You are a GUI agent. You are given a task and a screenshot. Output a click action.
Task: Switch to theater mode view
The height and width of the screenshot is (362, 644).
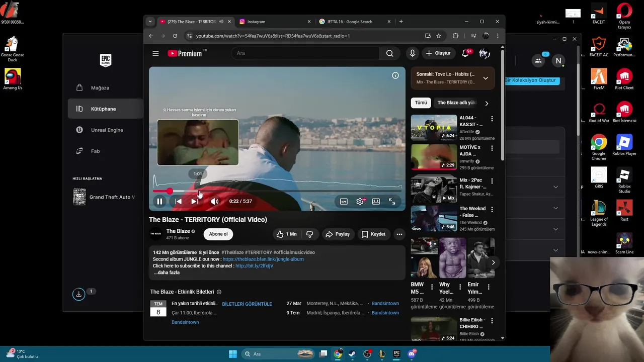376,201
